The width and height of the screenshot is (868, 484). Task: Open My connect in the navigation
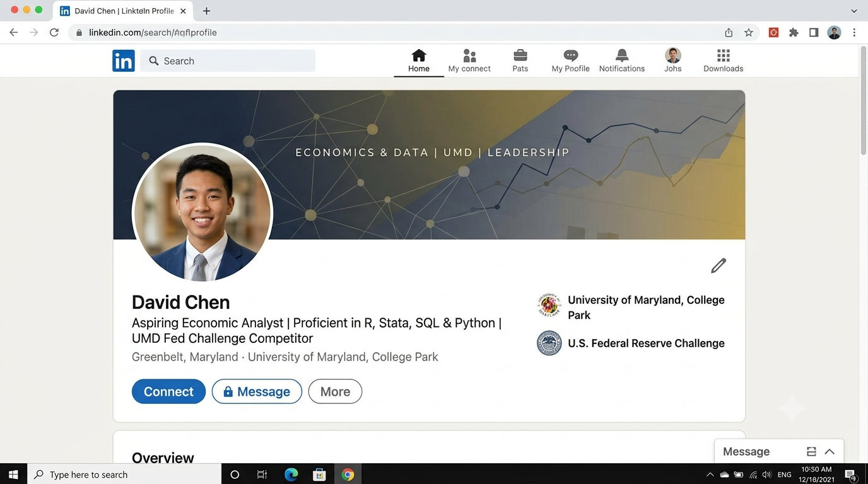point(469,61)
